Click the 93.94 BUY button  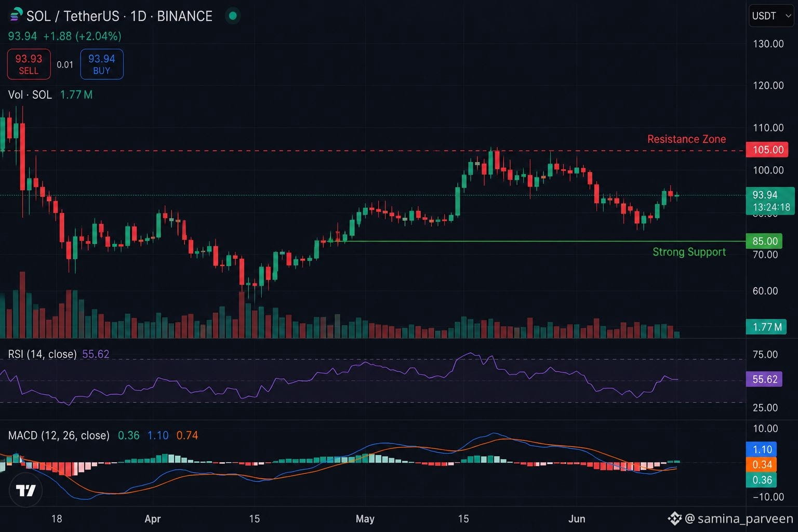click(x=102, y=64)
